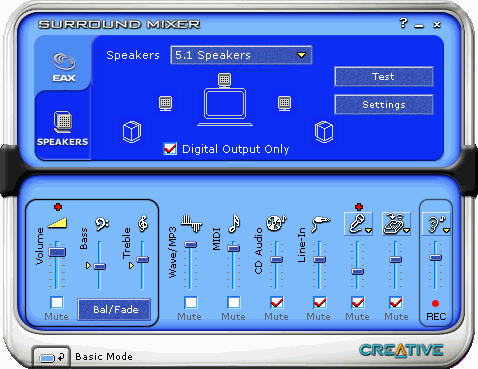Viewport: 478px width, 369px height.
Task: Click the Line-In plug icon
Action: [321, 224]
